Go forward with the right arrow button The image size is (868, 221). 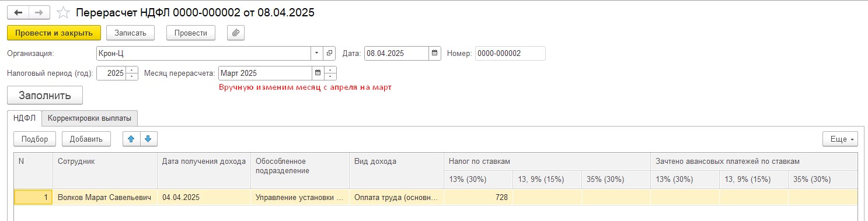[39, 13]
